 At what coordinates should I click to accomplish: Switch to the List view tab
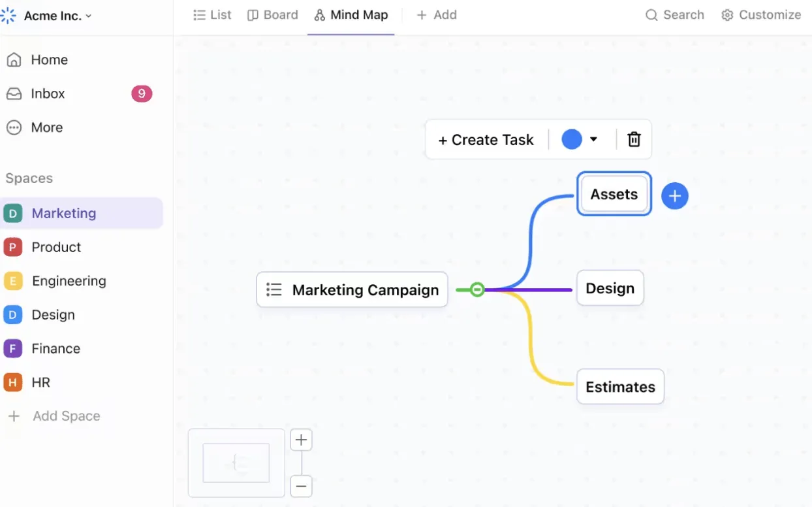coord(212,15)
